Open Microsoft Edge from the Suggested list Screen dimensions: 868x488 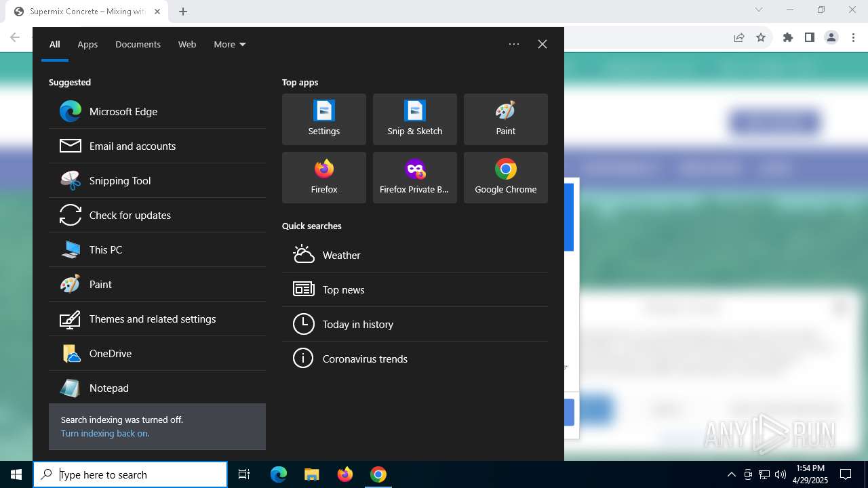coord(157,111)
